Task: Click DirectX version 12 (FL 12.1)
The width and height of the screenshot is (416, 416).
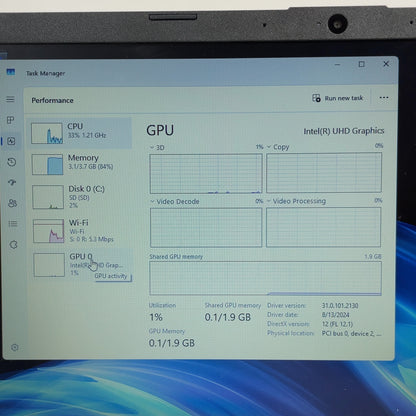Action: click(x=337, y=324)
